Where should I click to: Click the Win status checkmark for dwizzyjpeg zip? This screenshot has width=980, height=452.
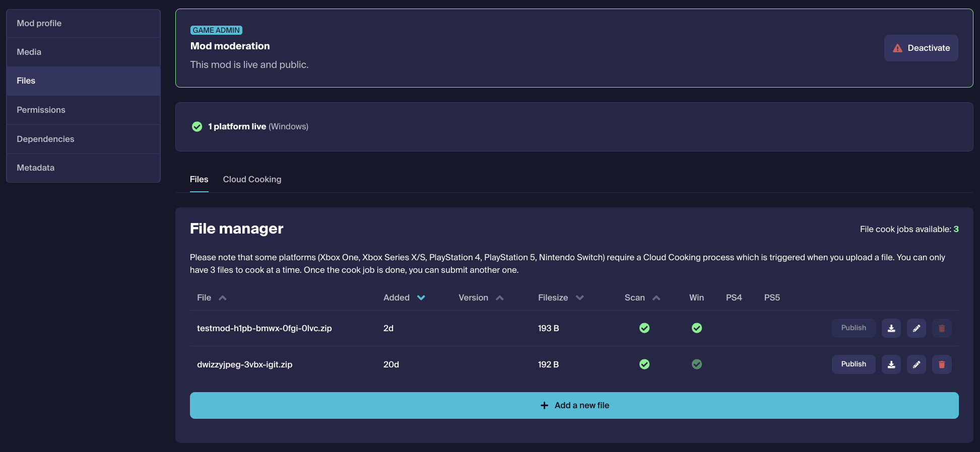pos(697,364)
